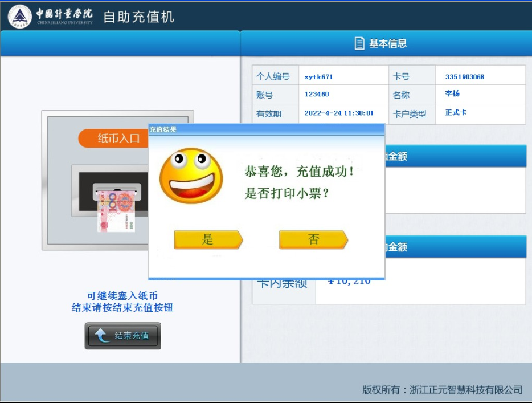Select the 个人编号 value zytk671

[318, 77]
